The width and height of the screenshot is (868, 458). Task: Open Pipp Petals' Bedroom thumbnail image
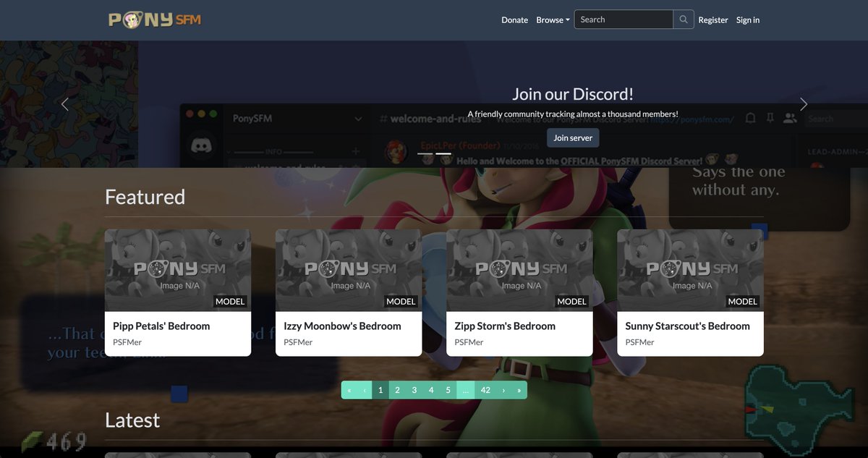point(178,271)
